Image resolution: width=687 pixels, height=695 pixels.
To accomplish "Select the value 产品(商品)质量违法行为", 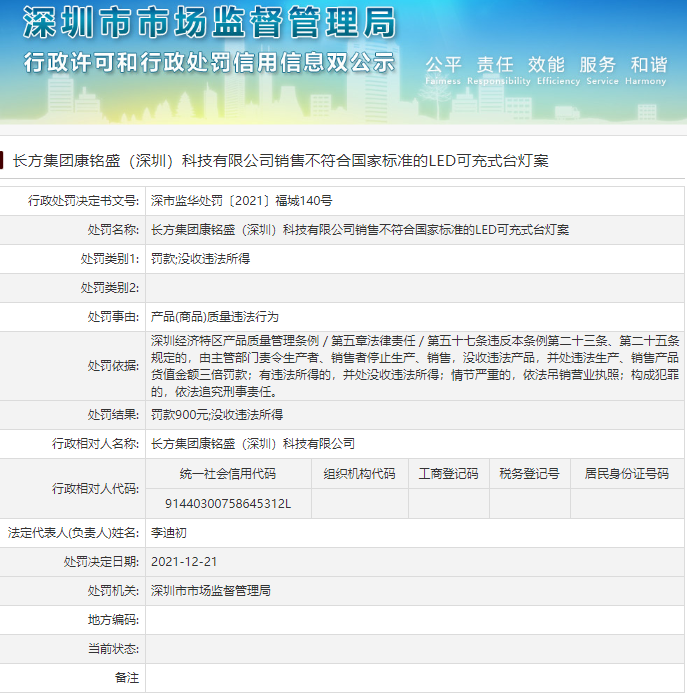I will point(215,317).
